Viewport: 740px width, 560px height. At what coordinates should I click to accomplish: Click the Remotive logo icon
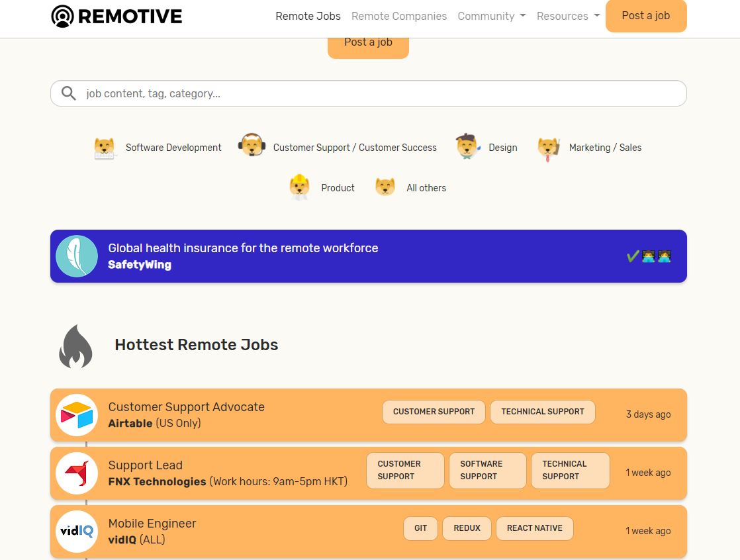(62, 16)
